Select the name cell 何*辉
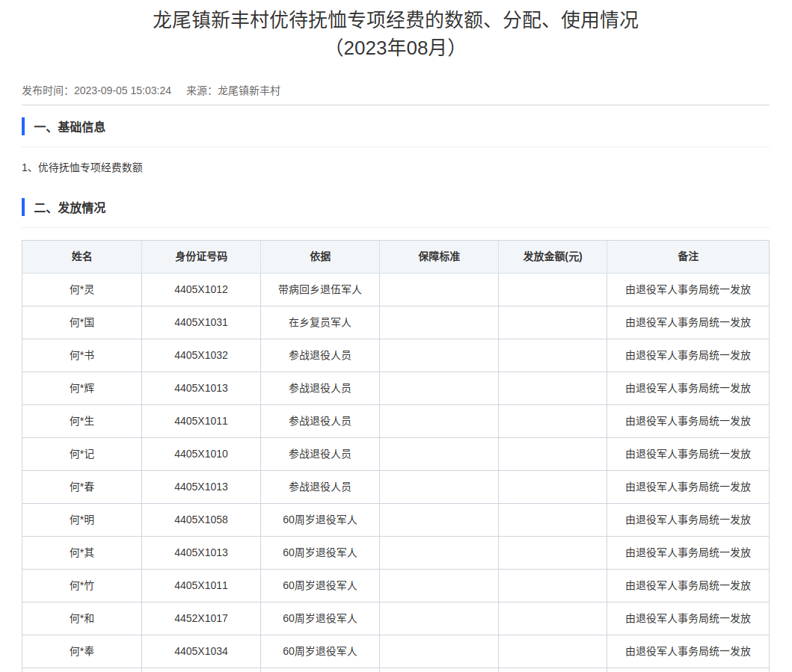This screenshot has width=792, height=672. point(82,388)
